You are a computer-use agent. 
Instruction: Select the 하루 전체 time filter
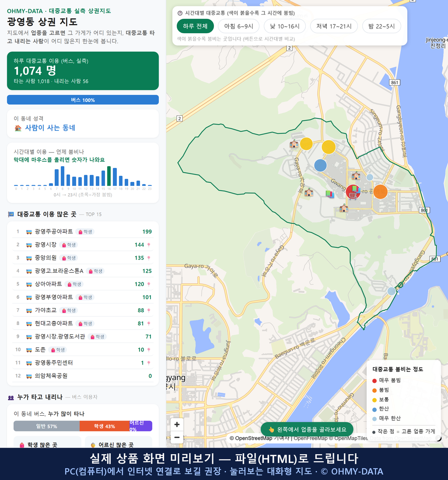coord(195,26)
